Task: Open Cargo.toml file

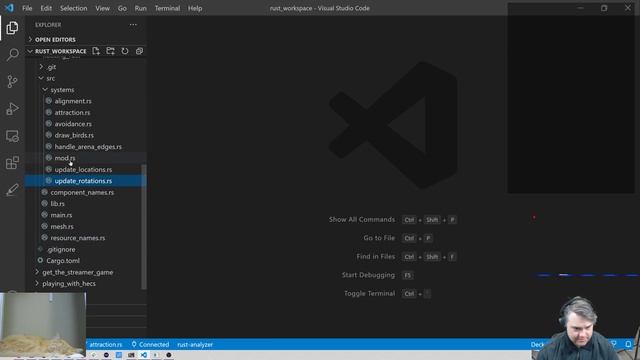Action: coord(63,261)
